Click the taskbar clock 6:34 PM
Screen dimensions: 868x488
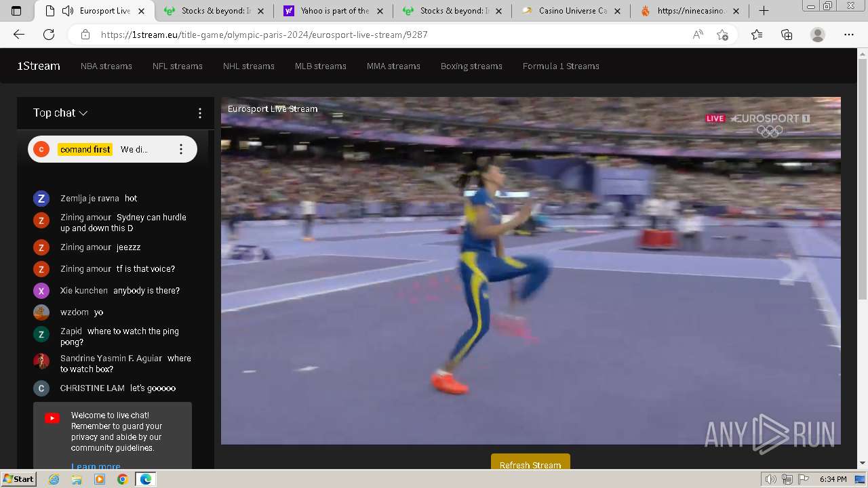click(x=833, y=479)
